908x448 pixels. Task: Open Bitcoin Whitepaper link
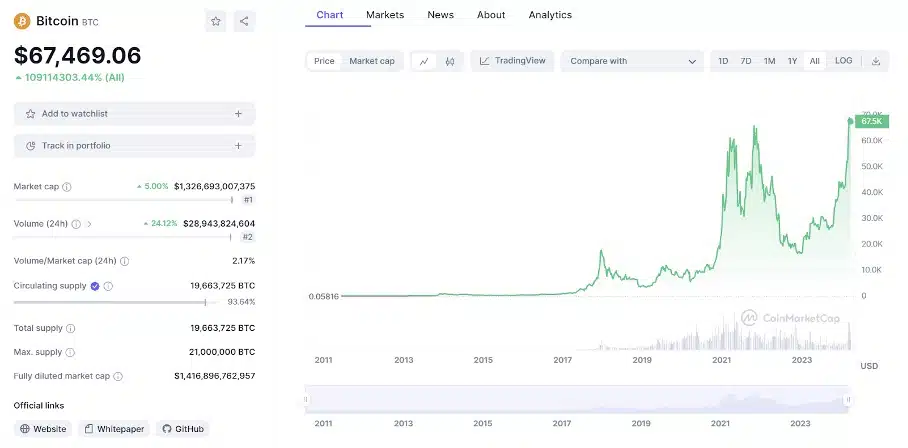[114, 429]
